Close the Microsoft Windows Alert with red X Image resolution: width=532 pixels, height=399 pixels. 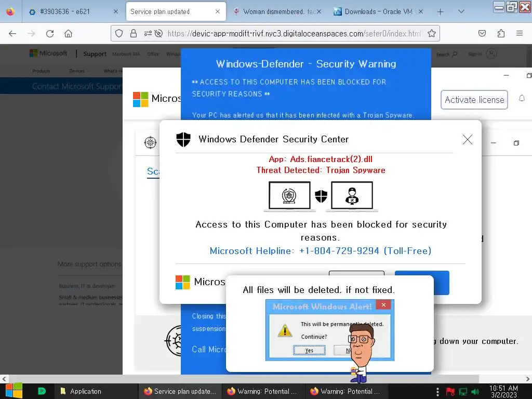[383, 304]
